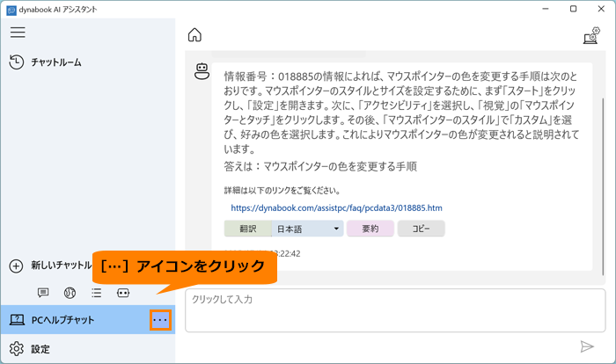Open the dynabook FAQ 018885 link

click(x=336, y=207)
